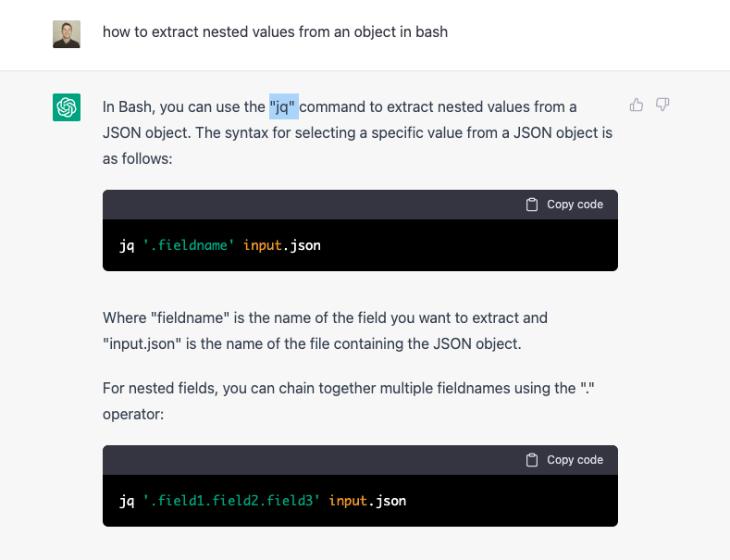Click the paragraph starting "Where "fieldname" is"
This screenshot has height=560, width=730.
[325, 331]
